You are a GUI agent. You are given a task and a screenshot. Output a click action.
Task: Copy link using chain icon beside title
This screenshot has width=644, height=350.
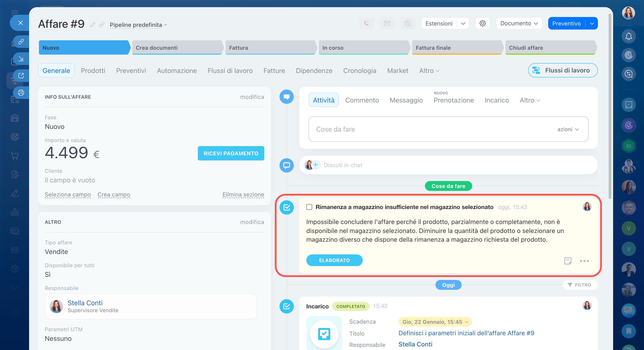coord(102,24)
